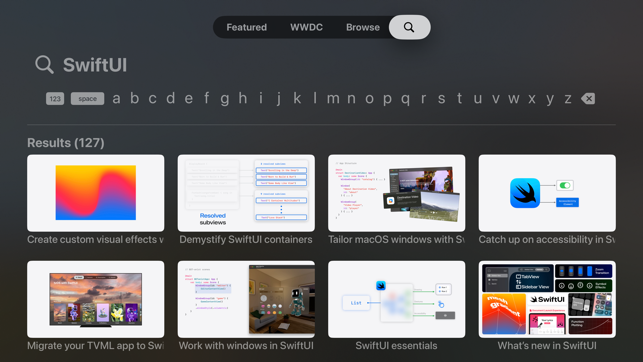Viewport: 643px width, 362px height.
Task: Open Tailor macOS windows video thumbnail
Action: pos(397,193)
